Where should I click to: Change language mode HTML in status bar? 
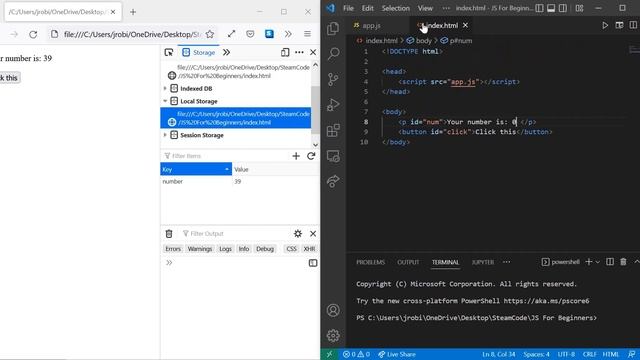611,354
